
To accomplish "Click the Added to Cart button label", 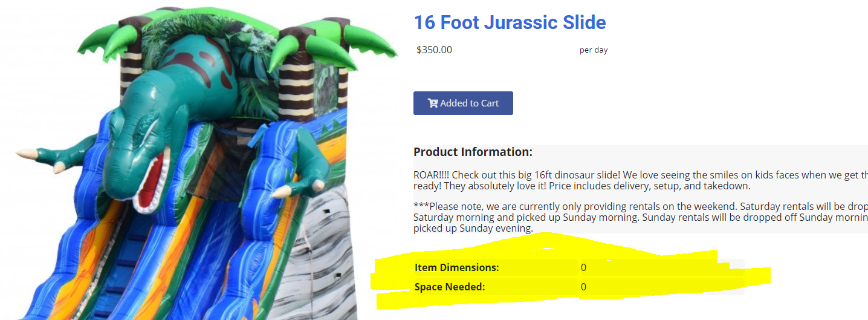I will point(470,103).
